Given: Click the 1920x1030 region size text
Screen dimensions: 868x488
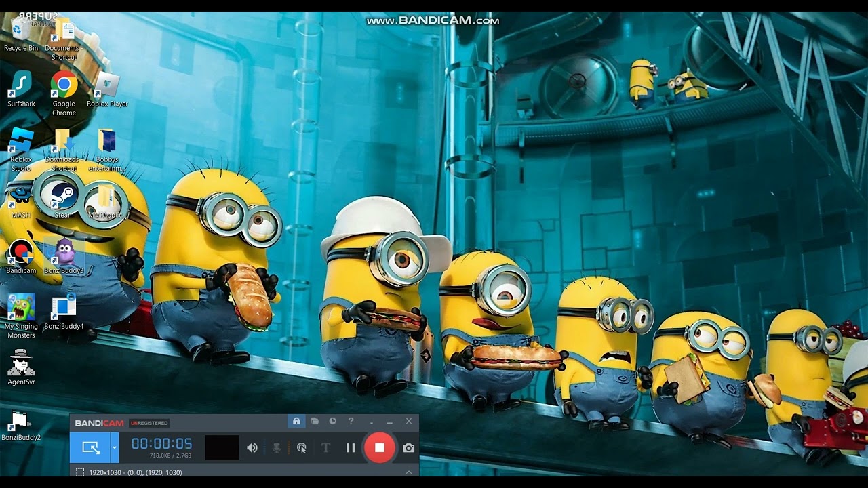Looking at the screenshot, I should click(x=136, y=472).
